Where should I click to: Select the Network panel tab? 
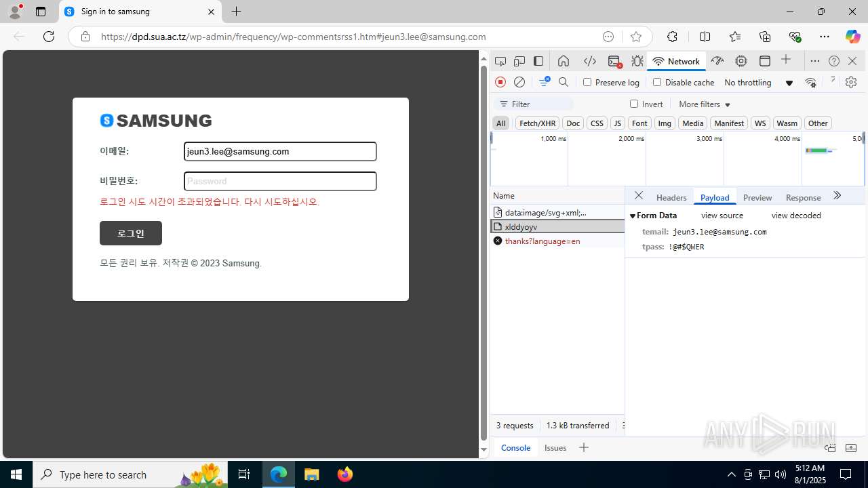point(676,61)
